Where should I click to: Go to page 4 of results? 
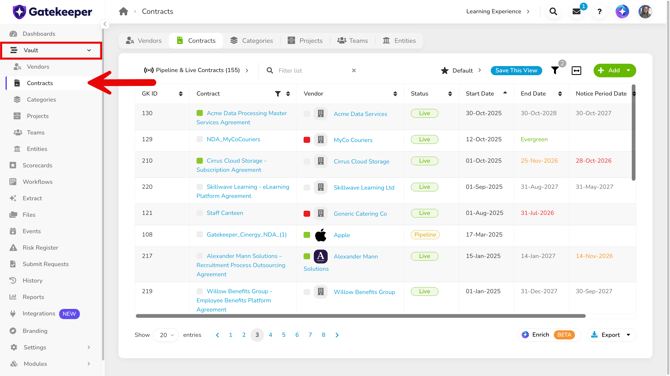point(270,335)
